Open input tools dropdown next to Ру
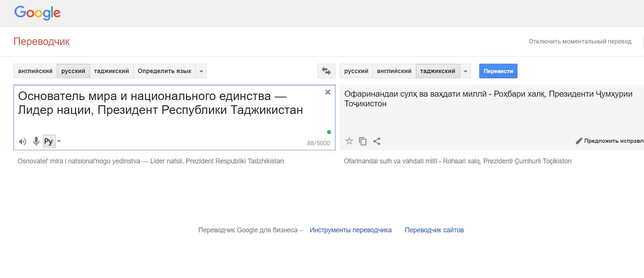 point(59,141)
